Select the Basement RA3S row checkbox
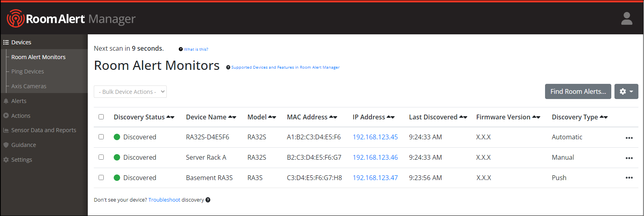Screen dimensions: 644x216 101,178
